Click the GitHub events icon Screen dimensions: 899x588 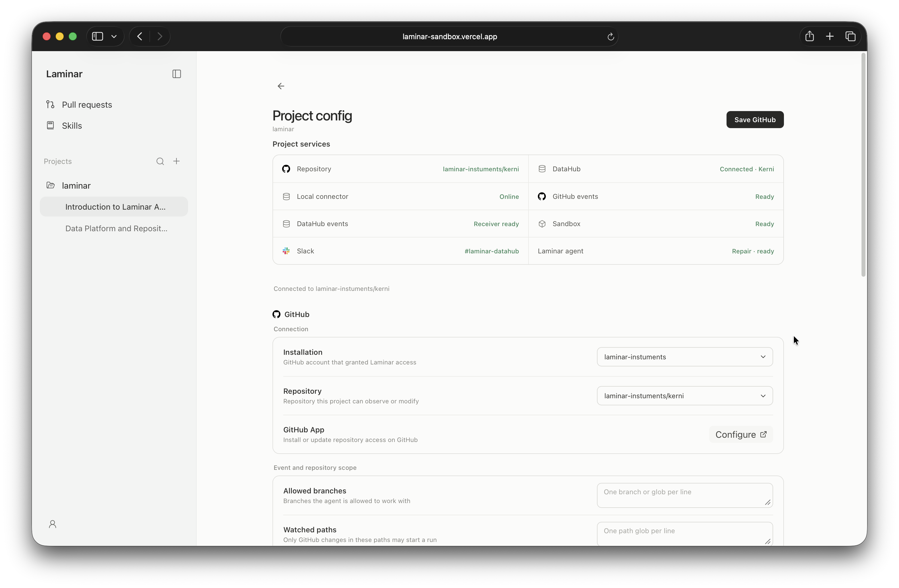coord(542,196)
